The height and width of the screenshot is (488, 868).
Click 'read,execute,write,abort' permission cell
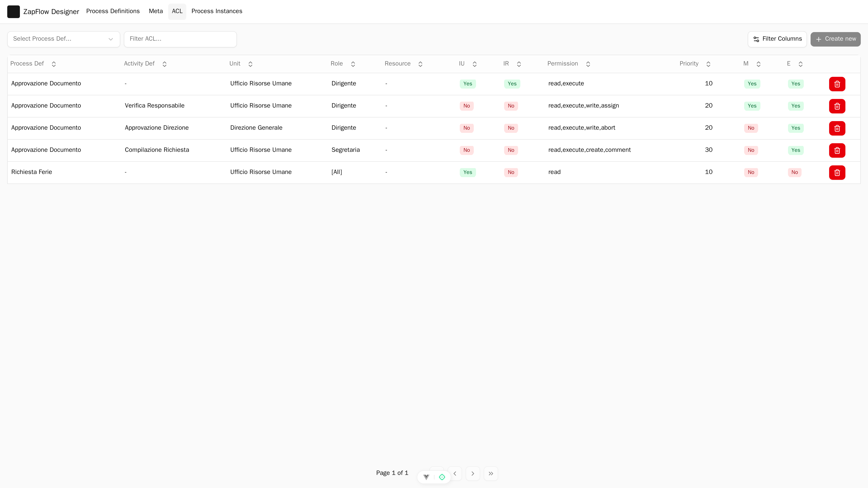tap(582, 128)
